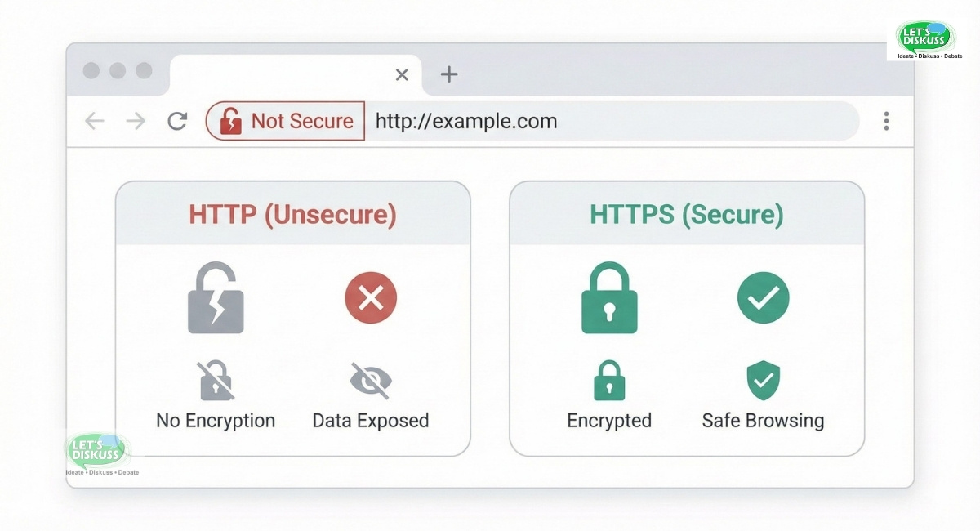980x531 pixels.
Task: Click the browser forward arrow
Action: tap(136, 122)
